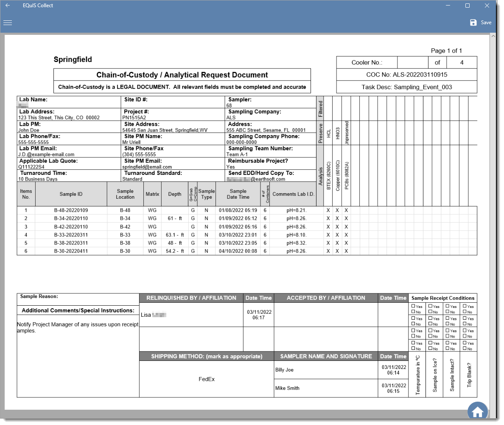This screenshot has height=425, width=504.
Task: Tick top Yes box in Sample on Ice column
Action: tap(430, 306)
